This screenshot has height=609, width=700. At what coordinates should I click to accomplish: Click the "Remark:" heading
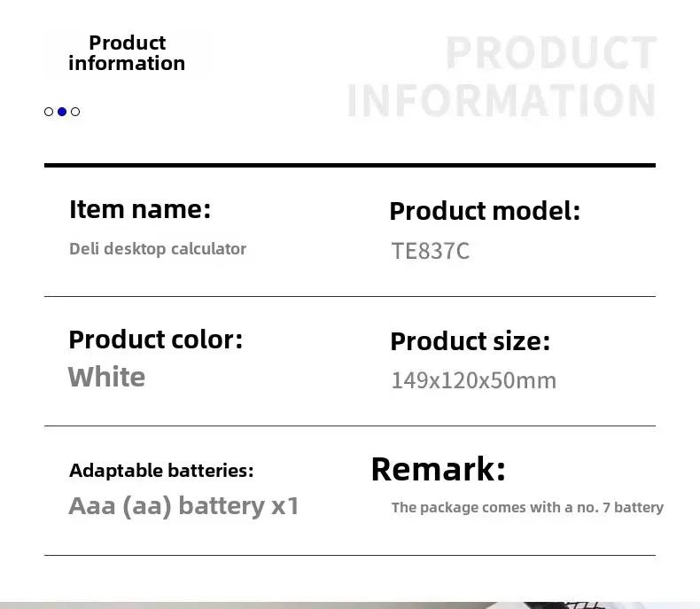438,469
